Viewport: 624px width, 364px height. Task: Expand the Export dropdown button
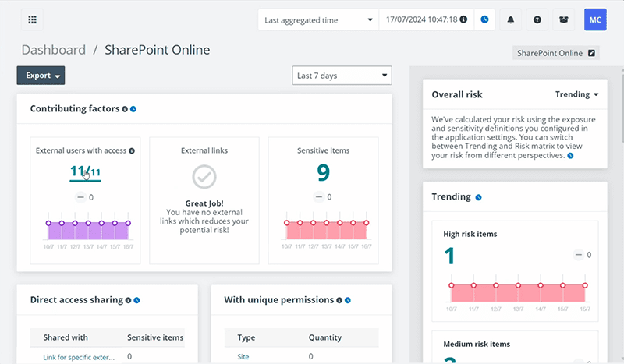click(41, 76)
